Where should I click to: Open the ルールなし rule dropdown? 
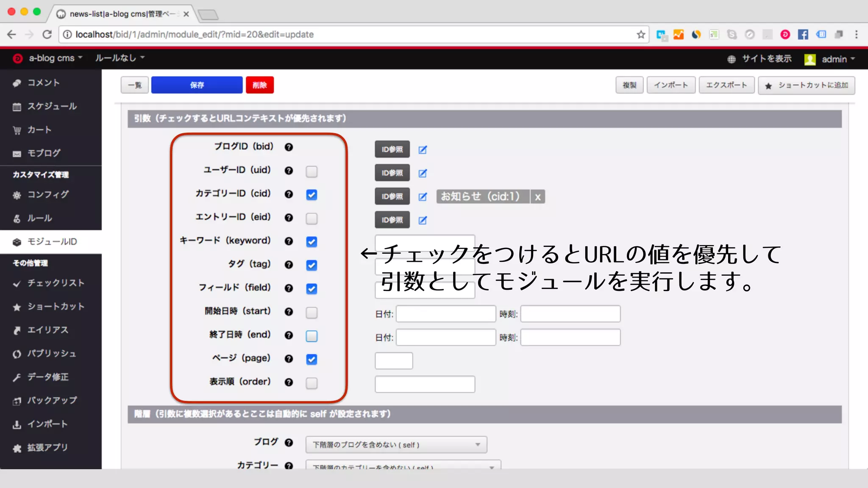click(x=120, y=58)
